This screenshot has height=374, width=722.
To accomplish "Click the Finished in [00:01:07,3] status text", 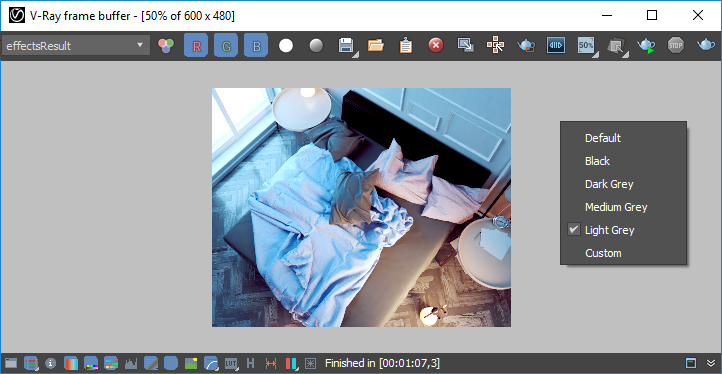I will (x=382, y=363).
